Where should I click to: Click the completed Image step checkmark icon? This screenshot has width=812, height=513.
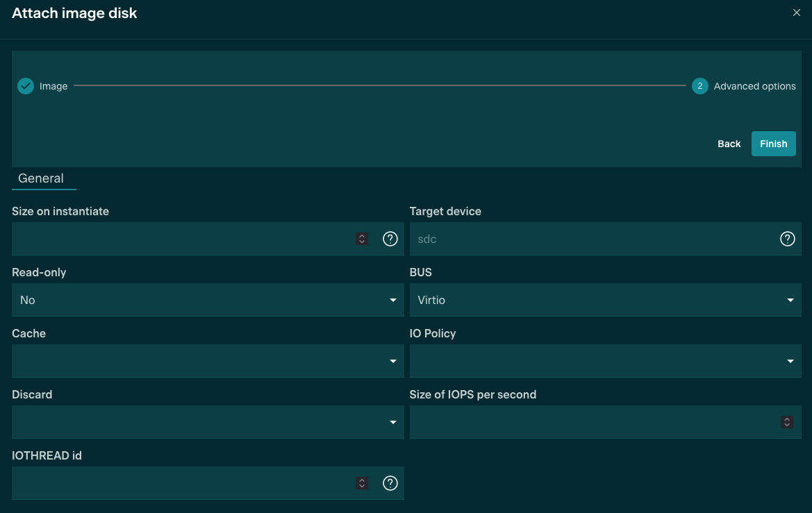click(x=26, y=86)
